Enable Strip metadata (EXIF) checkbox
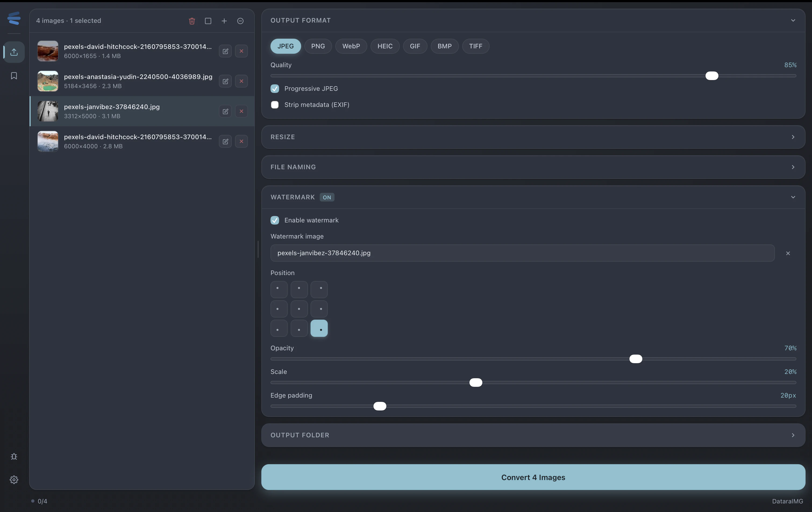 pos(275,105)
